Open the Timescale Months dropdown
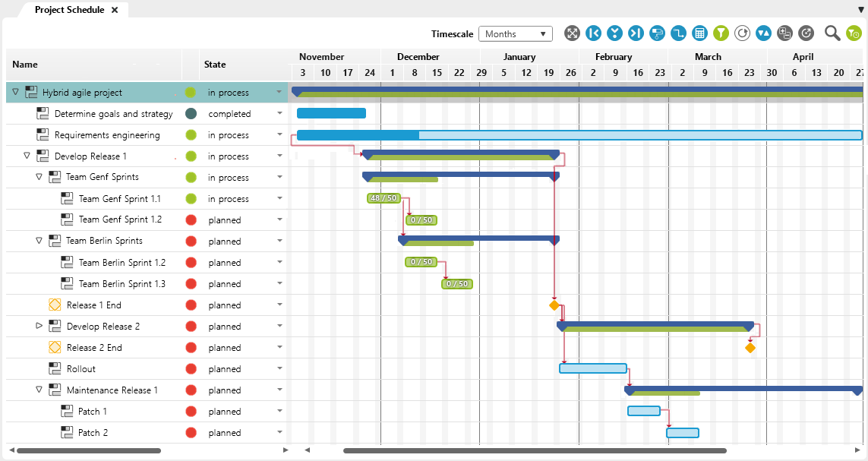The height and width of the screenshot is (461, 868). (516, 33)
